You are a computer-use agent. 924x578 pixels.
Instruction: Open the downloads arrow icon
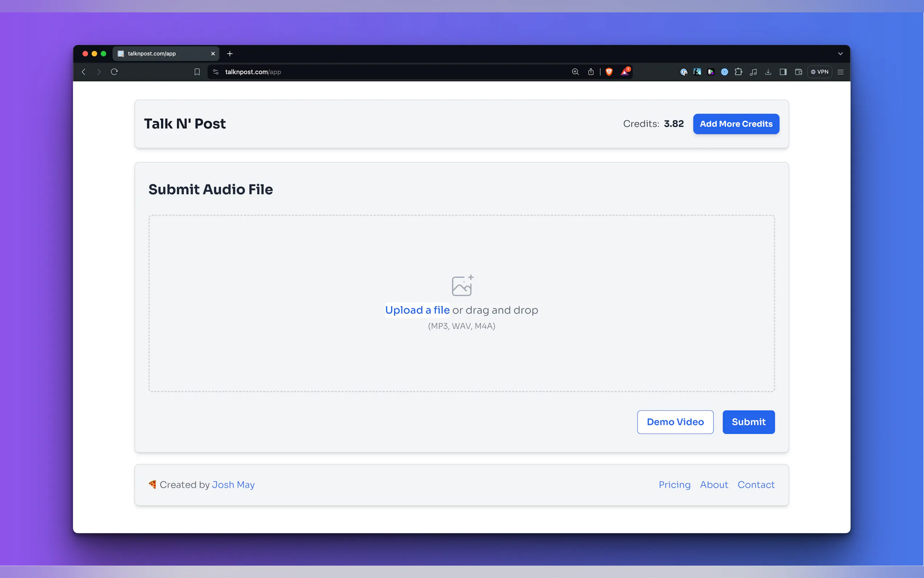coord(768,72)
